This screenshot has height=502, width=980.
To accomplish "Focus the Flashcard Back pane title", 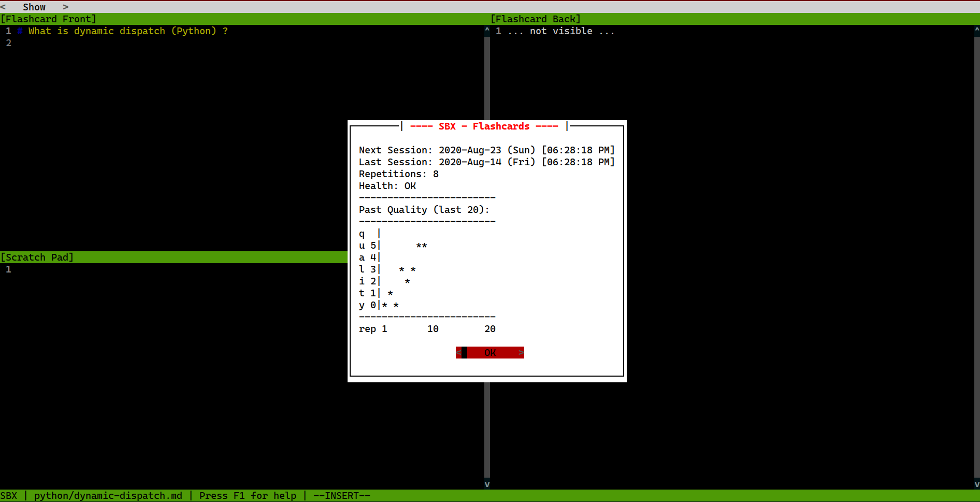I will pyautogui.click(x=536, y=19).
